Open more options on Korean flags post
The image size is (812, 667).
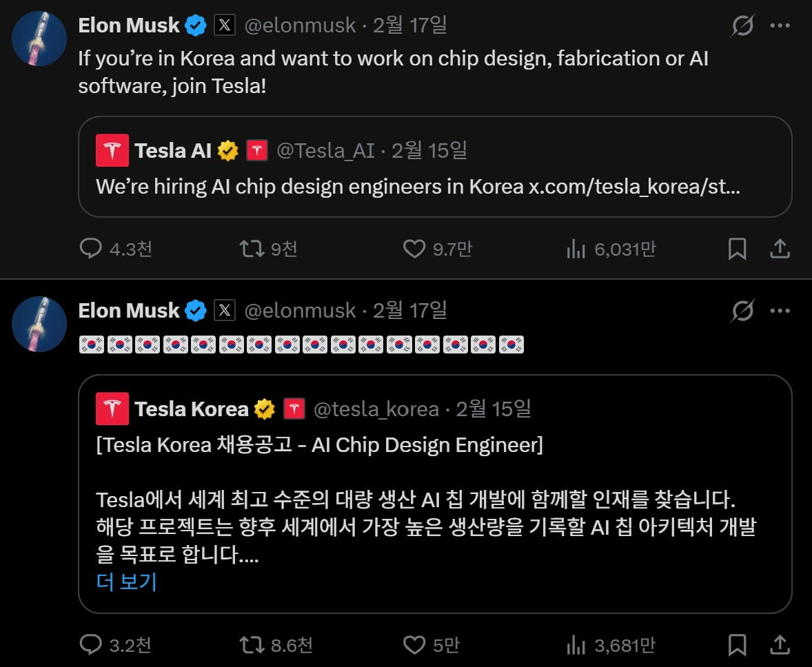[780, 311]
